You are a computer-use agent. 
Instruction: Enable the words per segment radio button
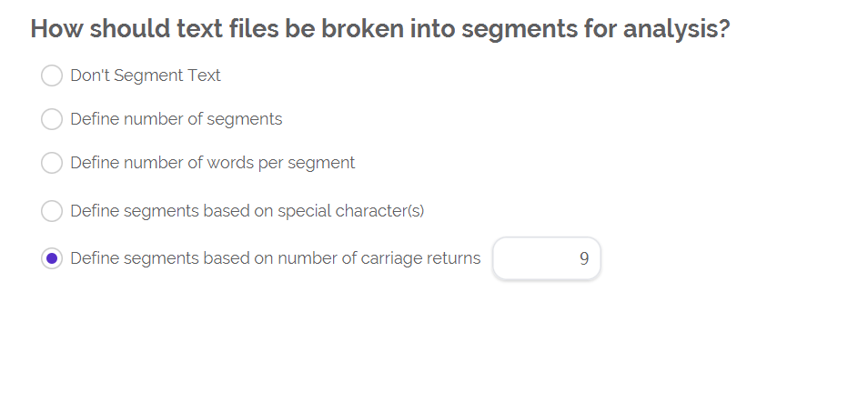52,163
